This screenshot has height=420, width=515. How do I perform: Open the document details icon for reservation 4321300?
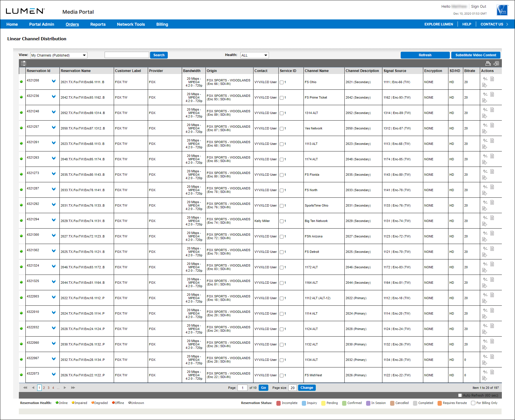click(x=492, y=233)
